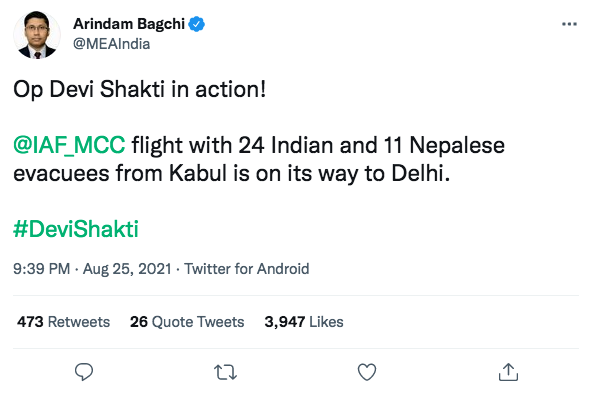Click the 473 retweet count number

[30, 322]
